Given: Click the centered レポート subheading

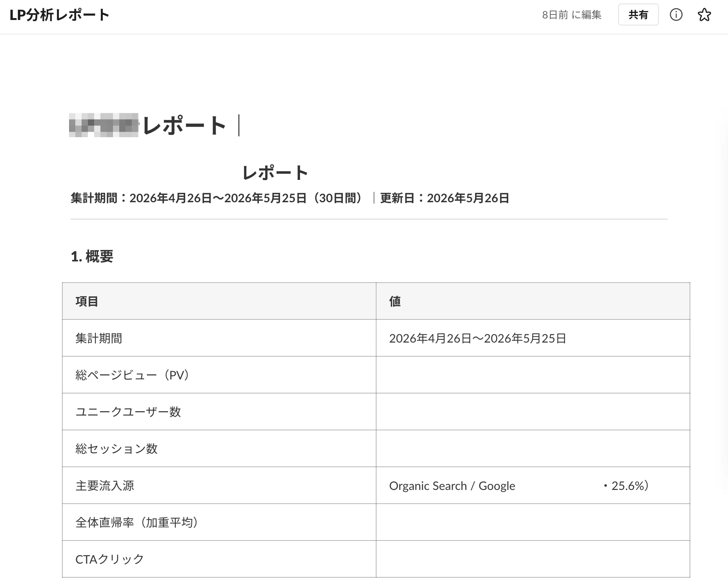Looking at the screenshot, I should pyautogui.click(x=275, y=173).
